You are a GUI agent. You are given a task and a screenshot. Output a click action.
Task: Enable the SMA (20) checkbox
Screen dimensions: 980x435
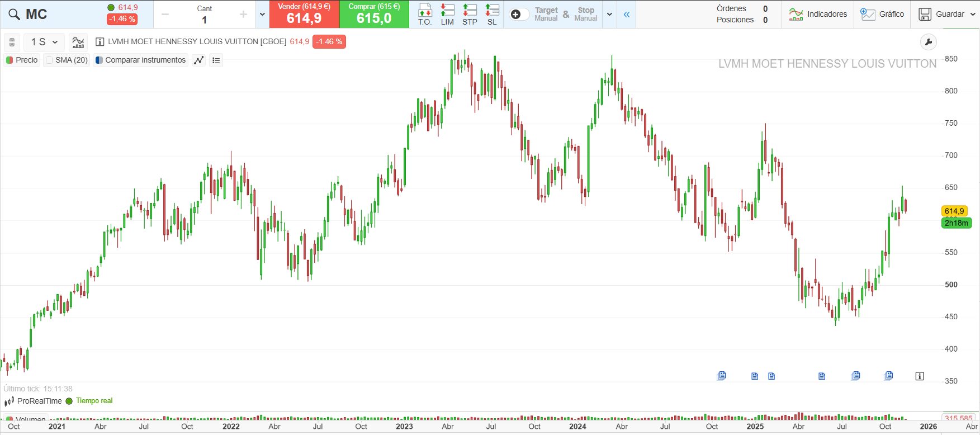pos(50,60)
